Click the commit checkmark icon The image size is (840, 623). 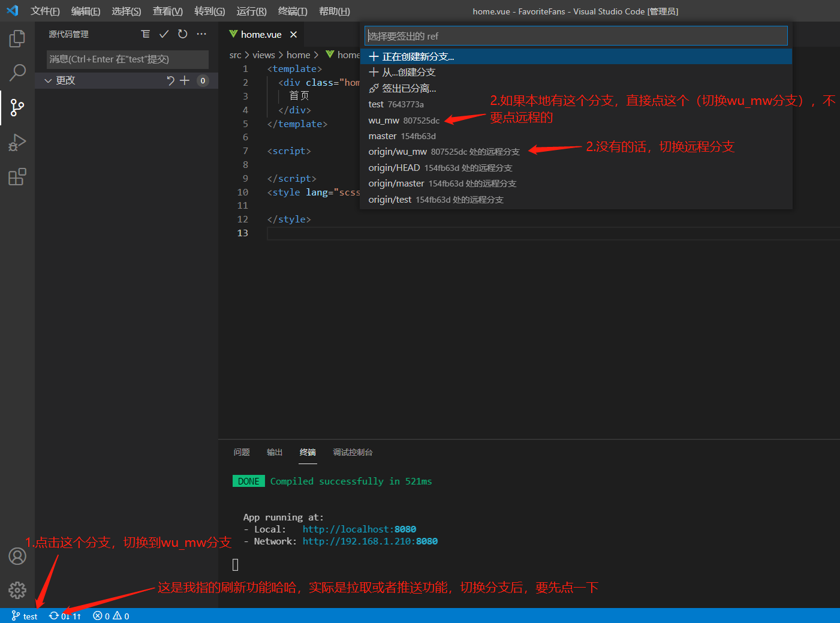[x=164, y=34]
